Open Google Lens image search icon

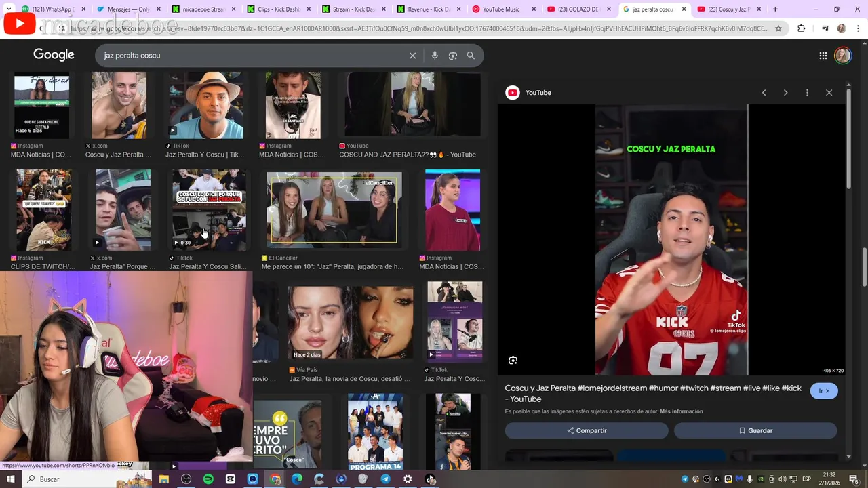pos(453,56)
